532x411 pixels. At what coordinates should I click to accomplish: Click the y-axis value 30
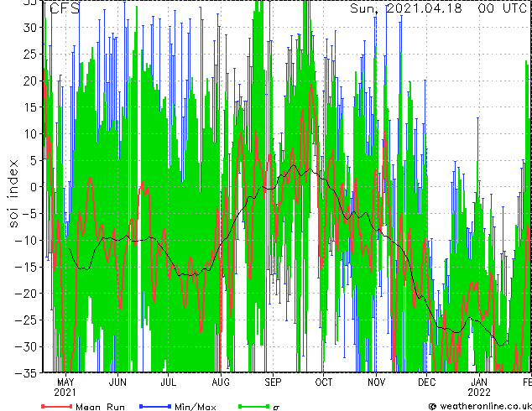pyautogui.click(x=29, y=28)
